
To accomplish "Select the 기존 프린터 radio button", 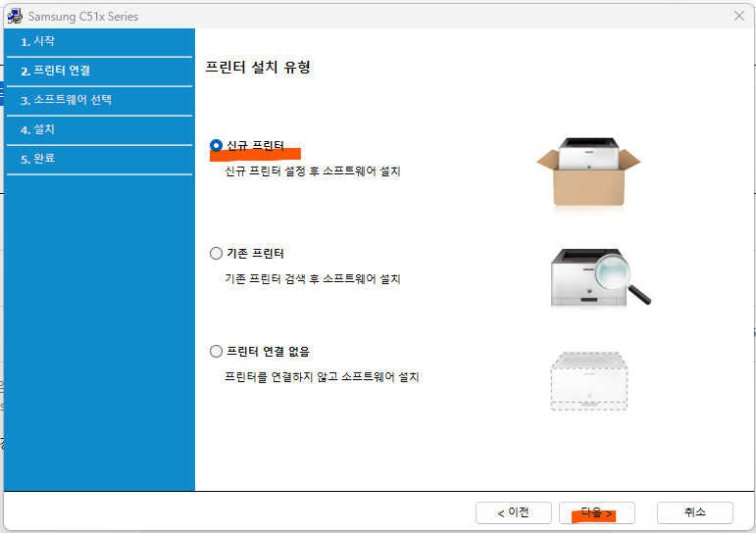I will (x=216, y=253).
